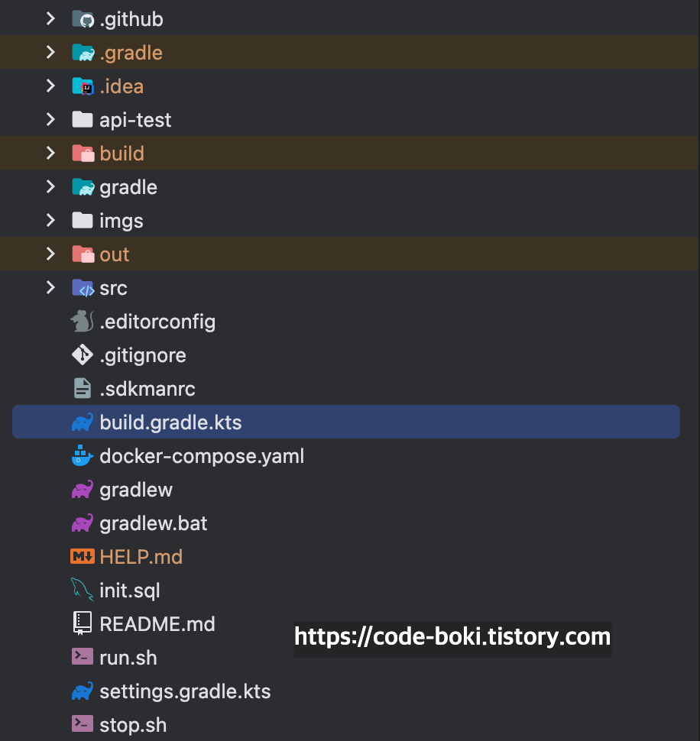Click the .editorconfig mouse icon
Viewport: 700px width, 741px height.
tap(83, 322)
